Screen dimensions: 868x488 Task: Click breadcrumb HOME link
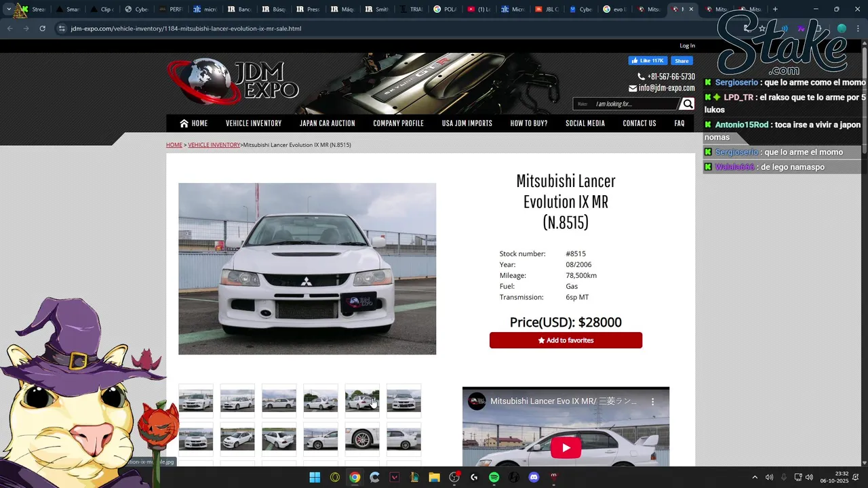pyautogui.click(x=174, y=145)
